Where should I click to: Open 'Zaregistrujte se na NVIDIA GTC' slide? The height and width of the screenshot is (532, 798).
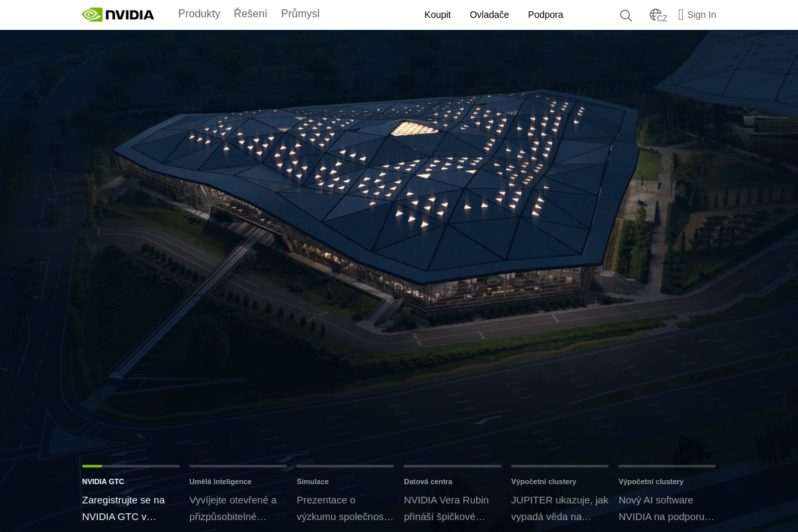124,508
